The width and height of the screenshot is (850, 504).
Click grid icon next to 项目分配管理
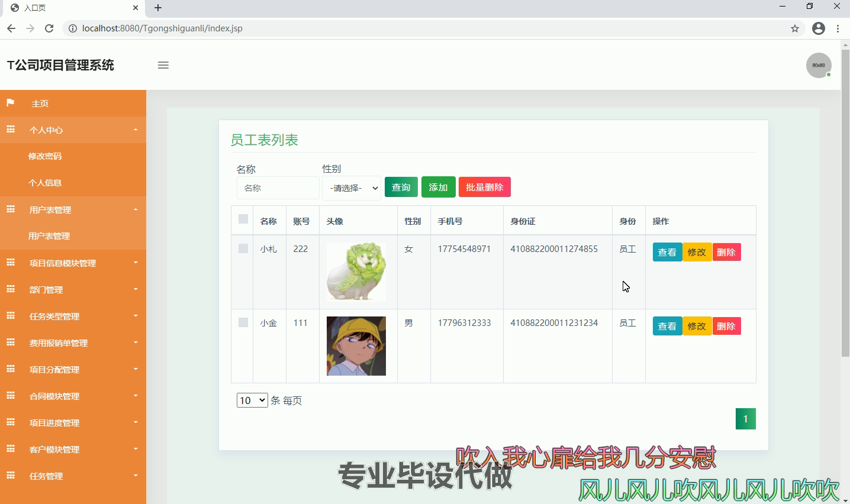coord(11,369)
